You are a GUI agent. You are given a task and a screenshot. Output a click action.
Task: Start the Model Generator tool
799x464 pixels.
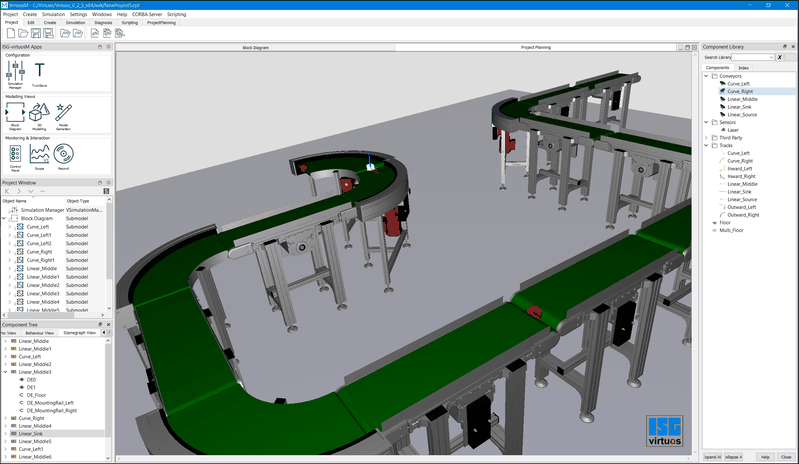click(64, 113)
